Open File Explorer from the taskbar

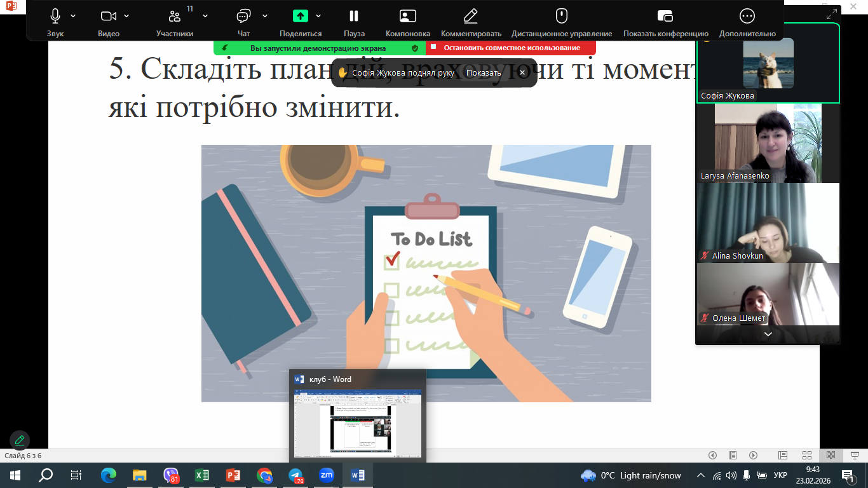140,475
